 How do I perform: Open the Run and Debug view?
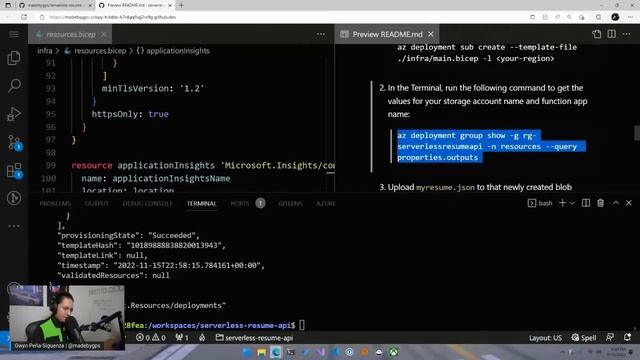click(x=14, y=114)
